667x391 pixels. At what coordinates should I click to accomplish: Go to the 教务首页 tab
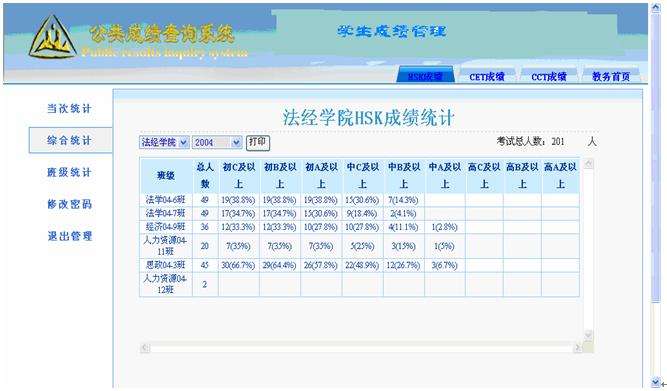pos(610,76)
